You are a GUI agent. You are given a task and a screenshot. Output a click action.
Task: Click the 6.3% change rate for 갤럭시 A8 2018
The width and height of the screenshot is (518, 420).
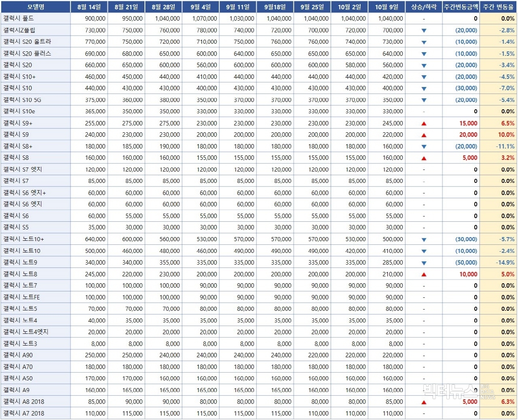click(x=508, y=402)
